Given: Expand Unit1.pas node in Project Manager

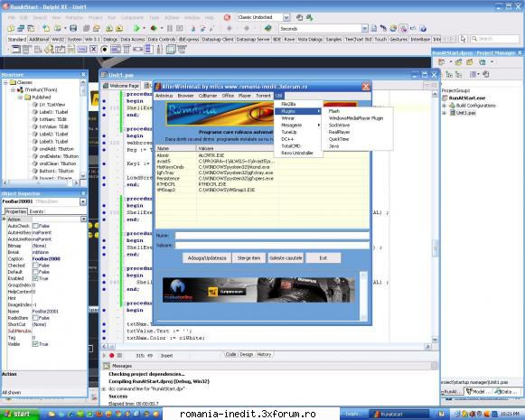Looking at the screenshot, I should pyautogui.click(x=445, y=113).
